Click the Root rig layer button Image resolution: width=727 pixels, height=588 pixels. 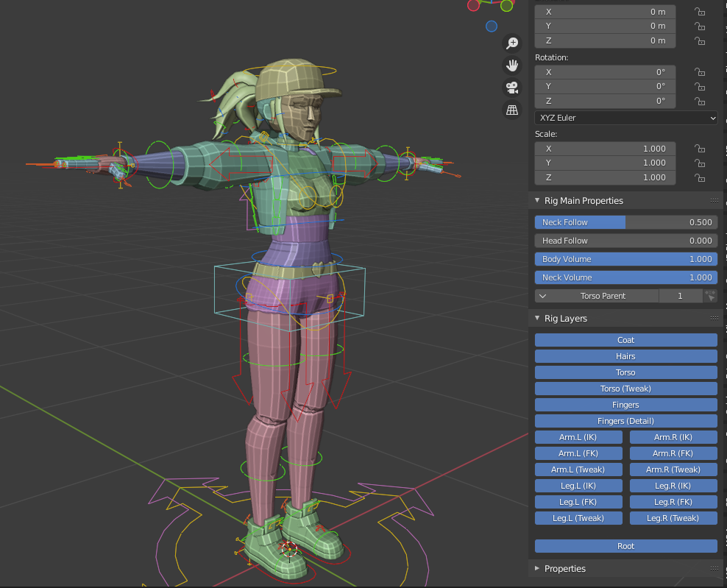point(625,545)
